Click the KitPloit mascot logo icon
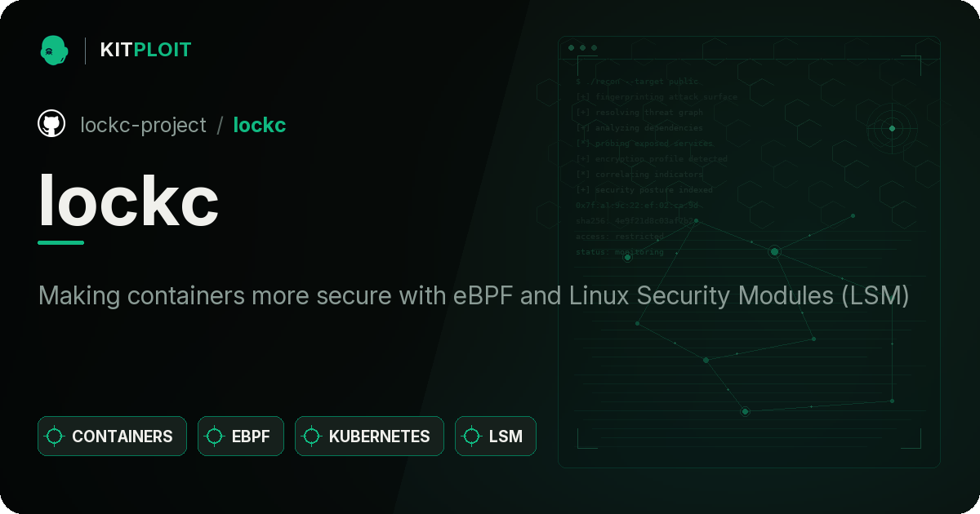The image size is (980, 514). click(53, 50)
